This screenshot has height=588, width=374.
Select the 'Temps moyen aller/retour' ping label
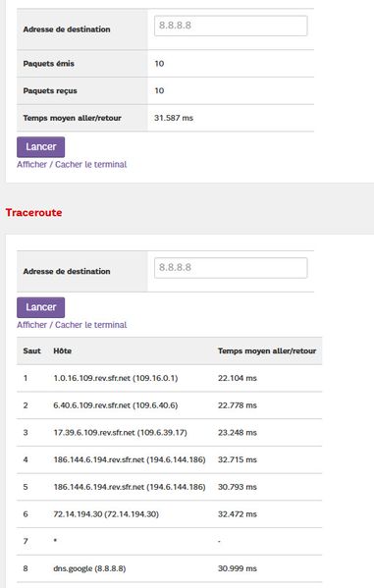coord(72,118)
